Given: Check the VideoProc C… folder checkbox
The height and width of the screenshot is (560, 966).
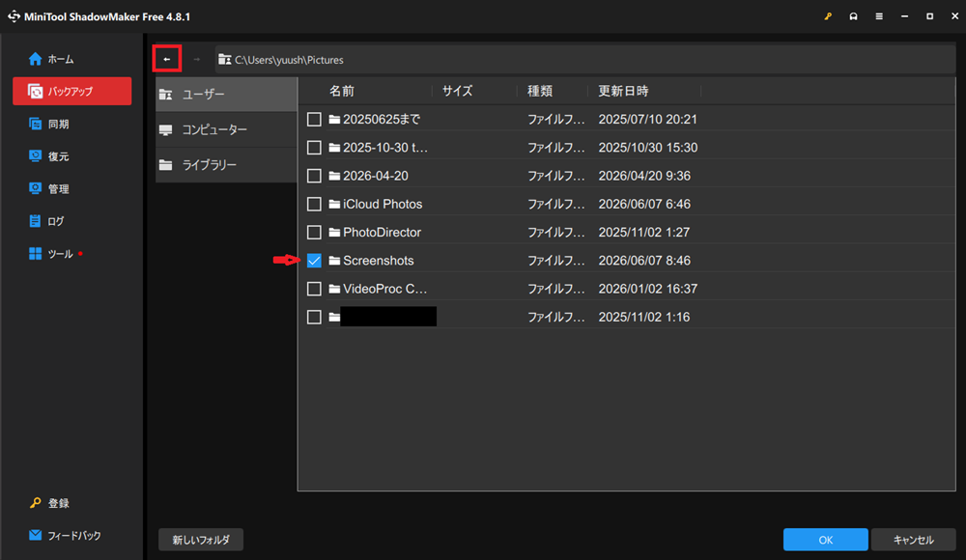Looking at the screenshot, I should tap(314, 289).
